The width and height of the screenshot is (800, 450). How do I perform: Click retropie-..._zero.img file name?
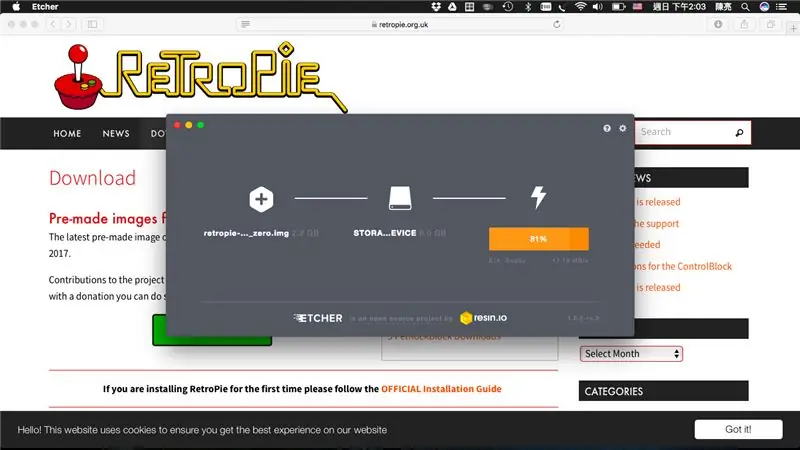point(246,233)
